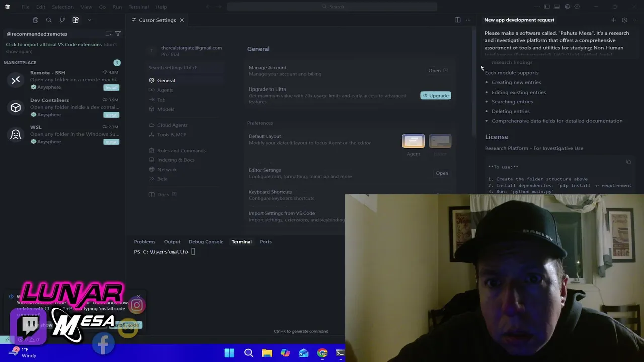Open the weather widget showing Windy
The image size is (644, 362).
click(23, 353)
